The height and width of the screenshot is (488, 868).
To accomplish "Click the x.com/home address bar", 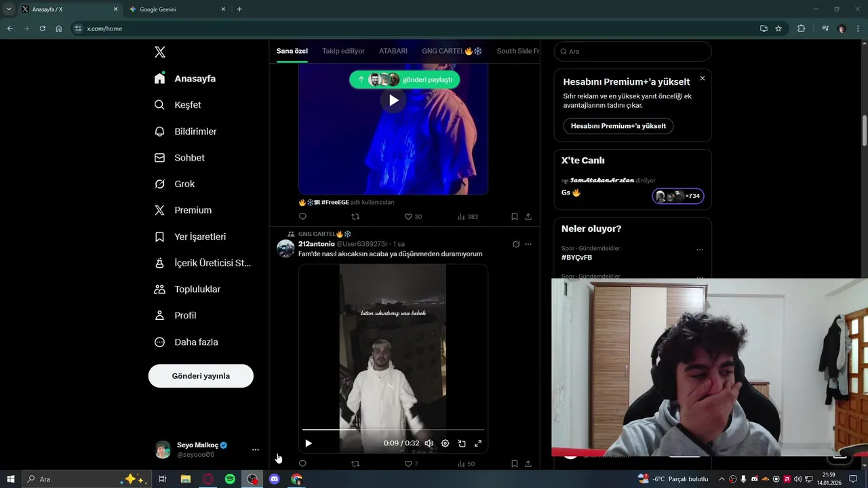I will 414,28.
